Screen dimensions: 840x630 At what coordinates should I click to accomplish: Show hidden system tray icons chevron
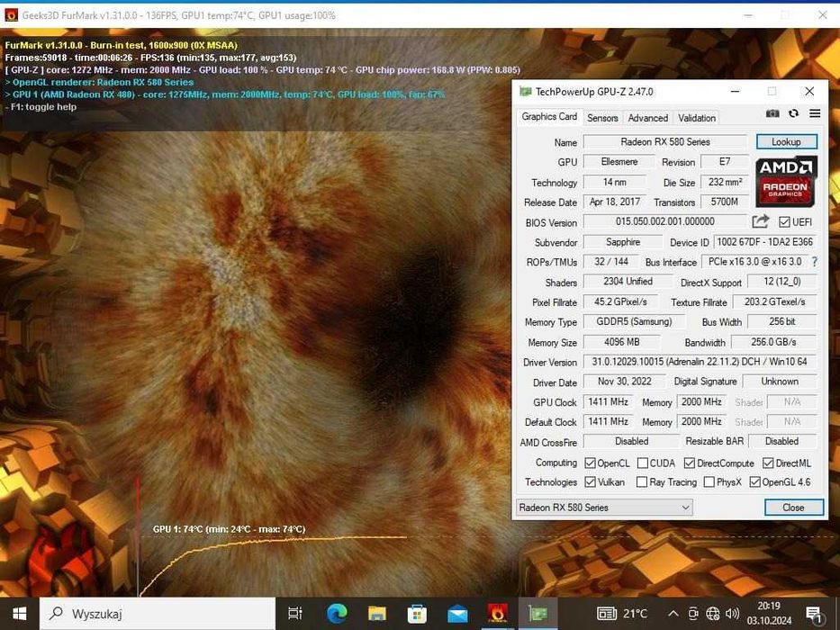coord(673,614)
